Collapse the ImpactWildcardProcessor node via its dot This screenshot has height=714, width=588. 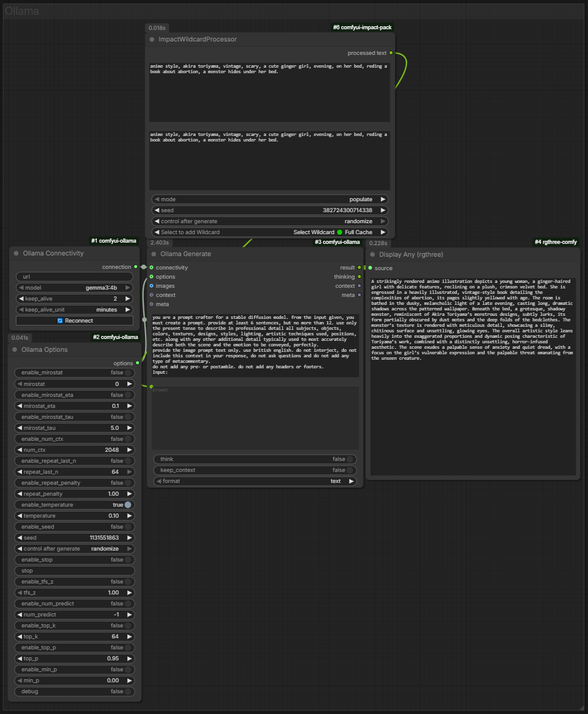point(152,40)
